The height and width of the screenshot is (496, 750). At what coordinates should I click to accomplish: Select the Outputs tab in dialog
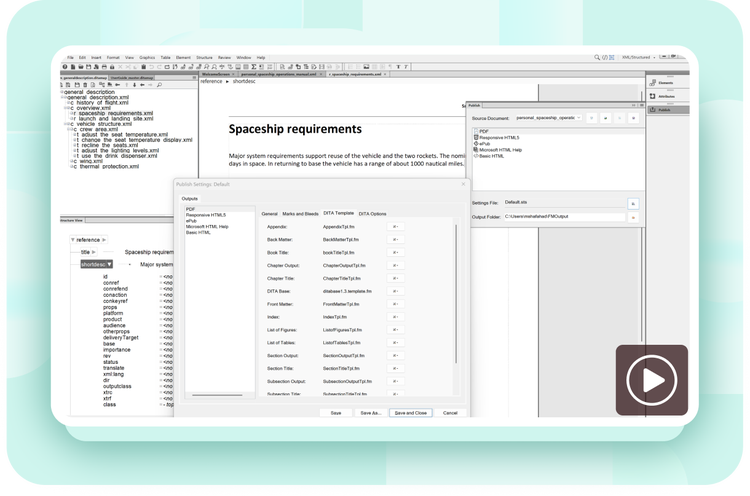[189, 198]
